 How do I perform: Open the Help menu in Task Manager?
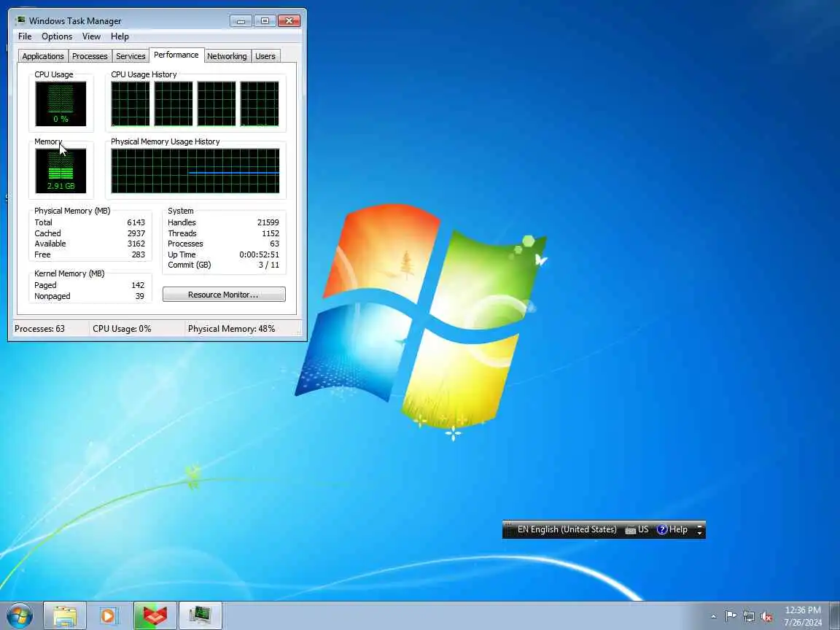(x=120, y=36)
